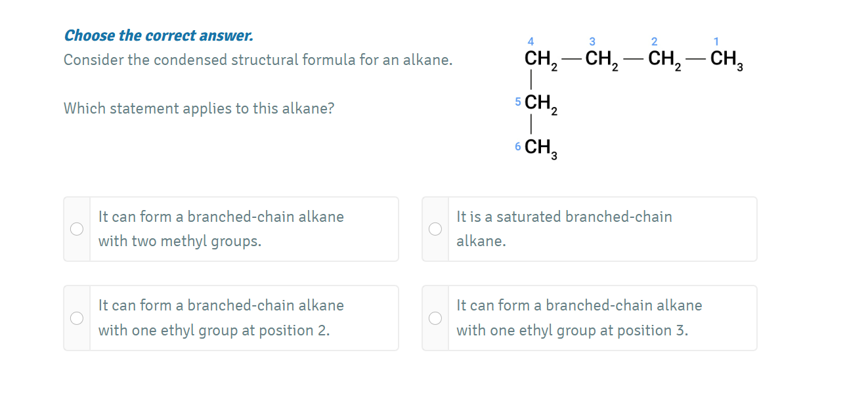Click the blue number 5 position label

pos(518,102)
